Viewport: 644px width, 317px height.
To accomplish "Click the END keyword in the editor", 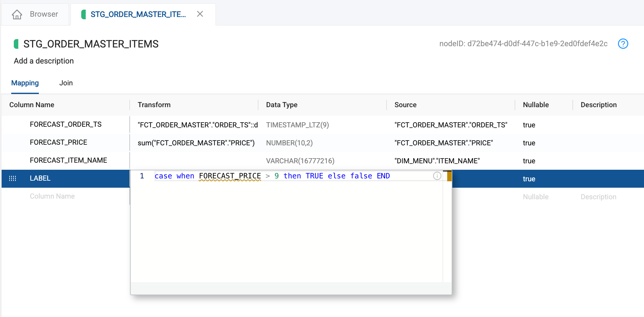I will click(383, 176).
